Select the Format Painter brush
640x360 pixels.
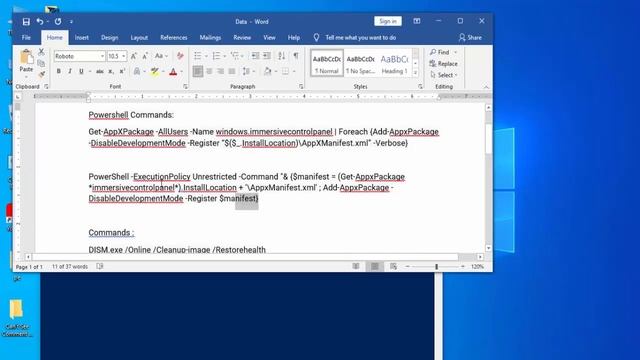pyautogui.click(x=41, y=74)
